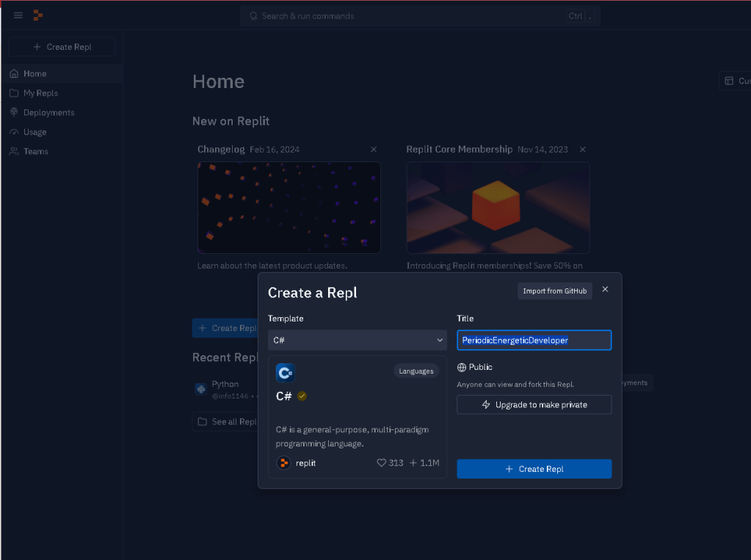This screenshot has height=560, width=751.
Task: Click the Home page Create Repl button
Action: (225, 328)
